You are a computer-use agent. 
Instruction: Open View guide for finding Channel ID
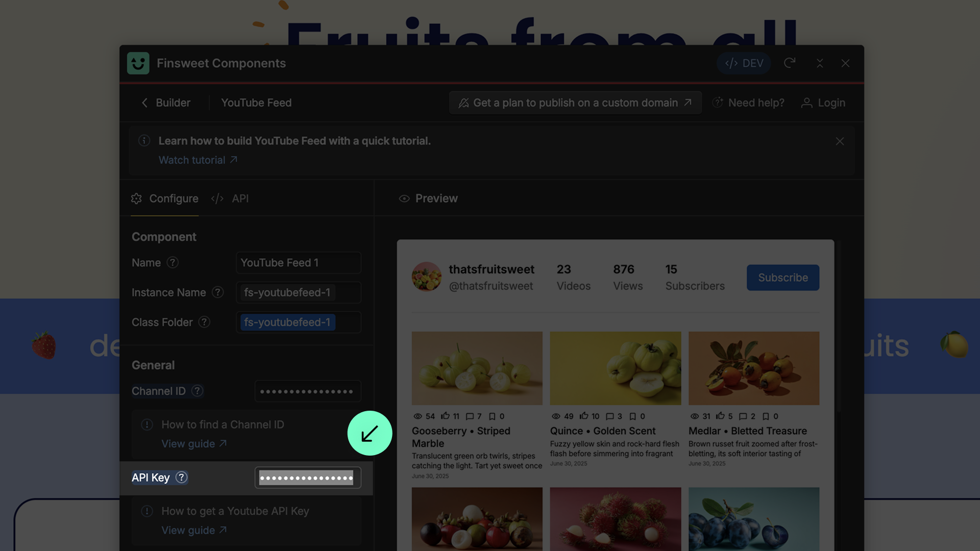[x=194, y=444]
